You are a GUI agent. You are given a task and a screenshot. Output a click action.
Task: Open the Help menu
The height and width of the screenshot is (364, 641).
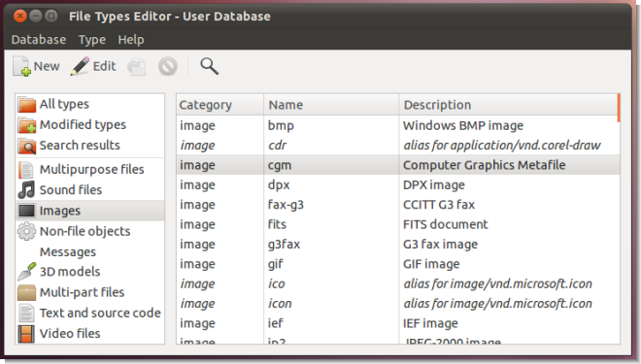(x=131, y=40)
